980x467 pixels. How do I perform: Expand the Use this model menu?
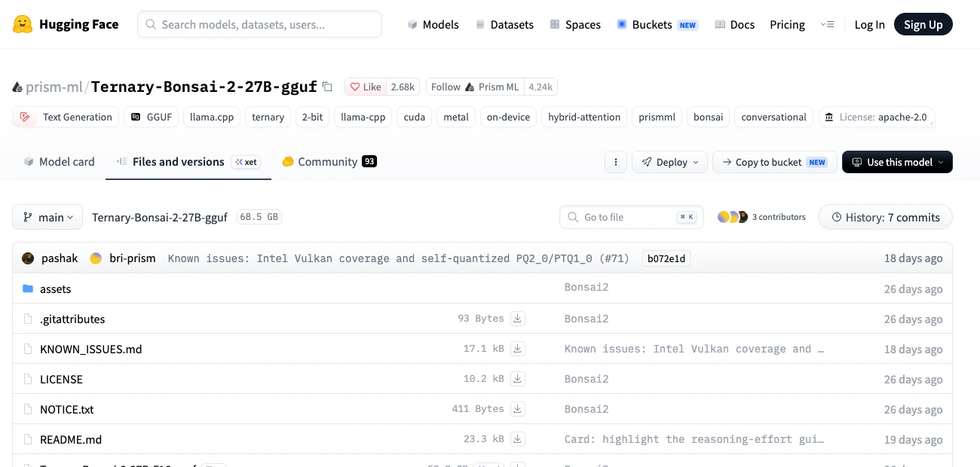click(897, 162)
